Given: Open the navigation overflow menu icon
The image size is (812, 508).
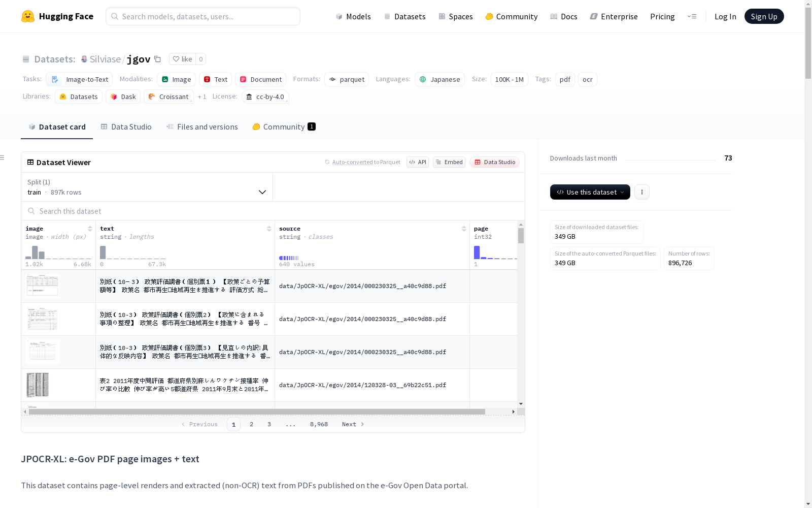Looking at the screenshot, I should [692, 16].
